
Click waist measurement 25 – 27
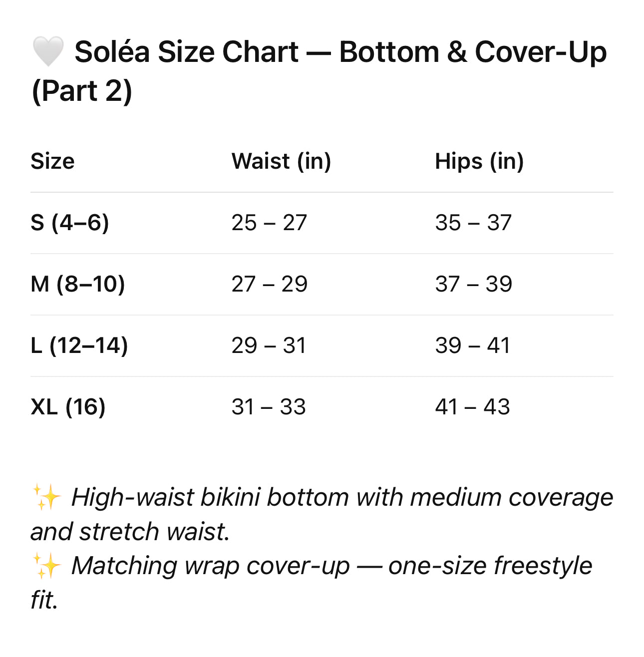point(269,223)
